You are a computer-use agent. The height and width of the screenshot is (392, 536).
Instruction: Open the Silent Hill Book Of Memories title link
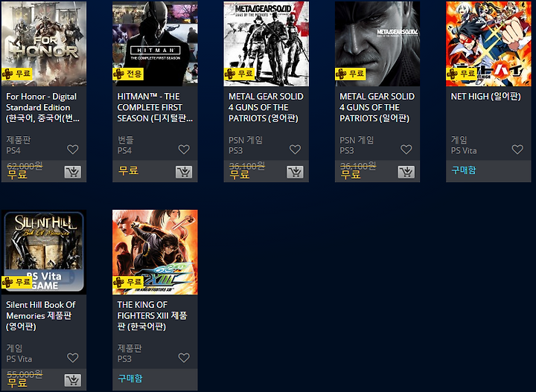(x=41, y=315)
